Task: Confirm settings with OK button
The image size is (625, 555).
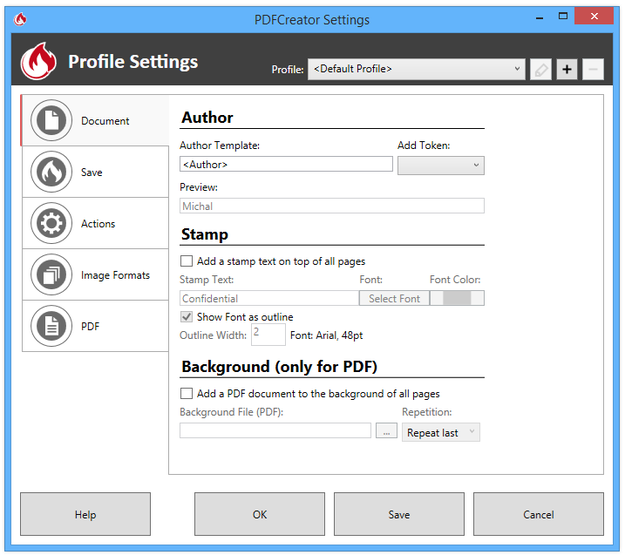Action: click(259, 514)
